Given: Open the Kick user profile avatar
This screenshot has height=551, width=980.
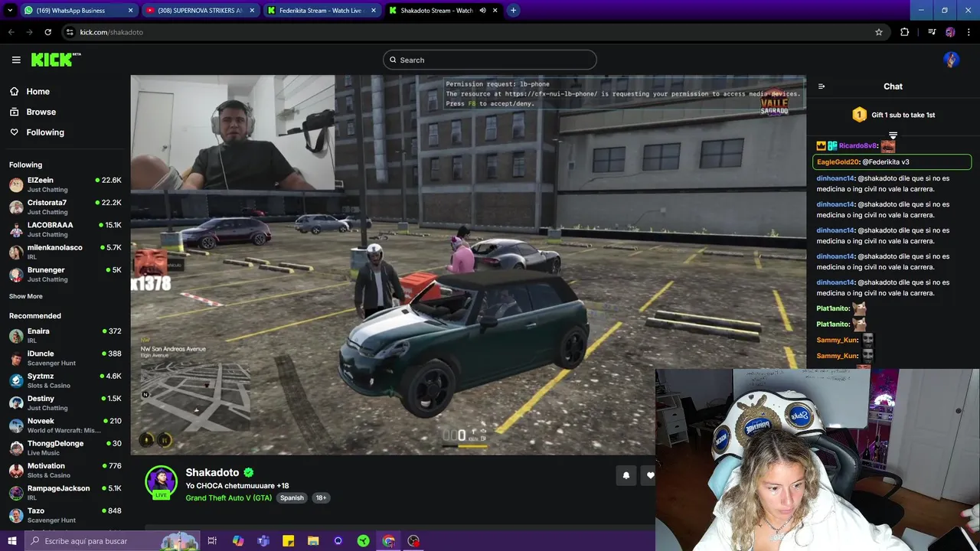Looking at the screenshot, I should (x=951, y=60).
